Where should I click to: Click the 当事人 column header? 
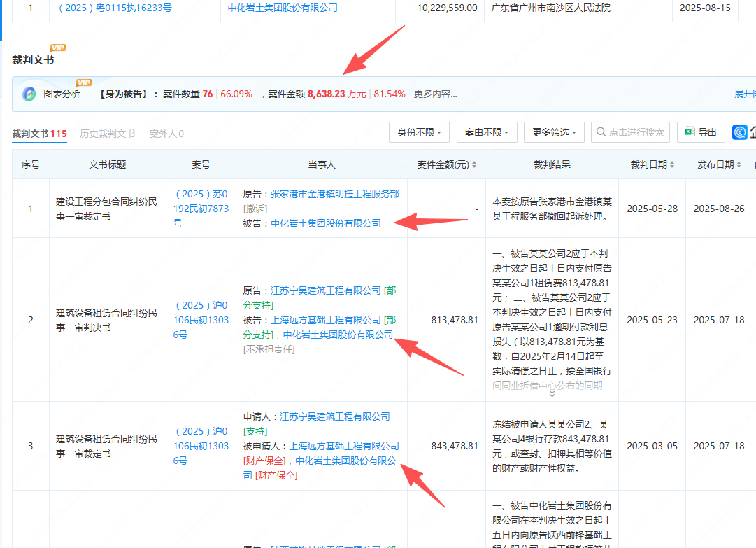pyautogui.click(x=322, y=165)
